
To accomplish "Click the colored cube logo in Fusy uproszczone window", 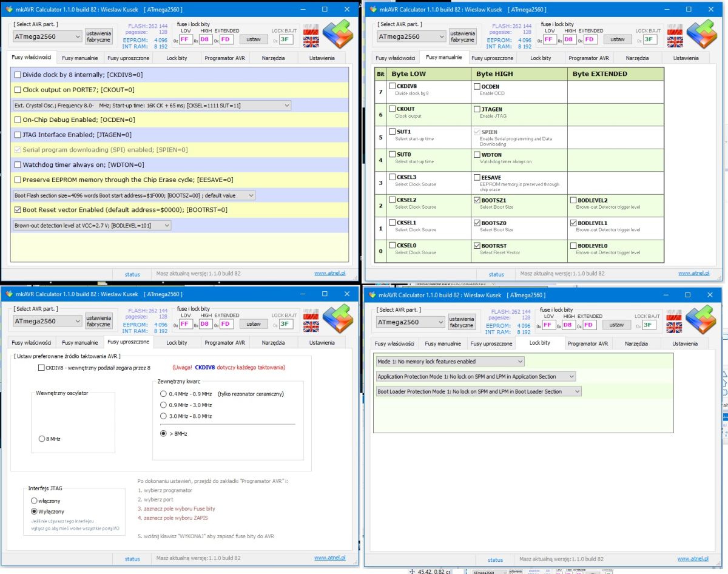I will coord(338,318).
